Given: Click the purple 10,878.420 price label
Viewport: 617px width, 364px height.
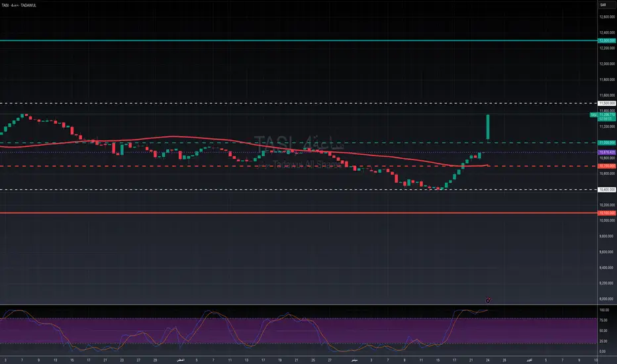Looking at the screenshot, I should pos(606,152).
